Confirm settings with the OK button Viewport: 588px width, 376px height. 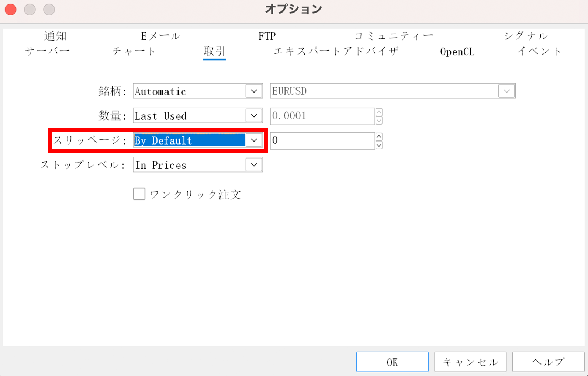[392, 362]
